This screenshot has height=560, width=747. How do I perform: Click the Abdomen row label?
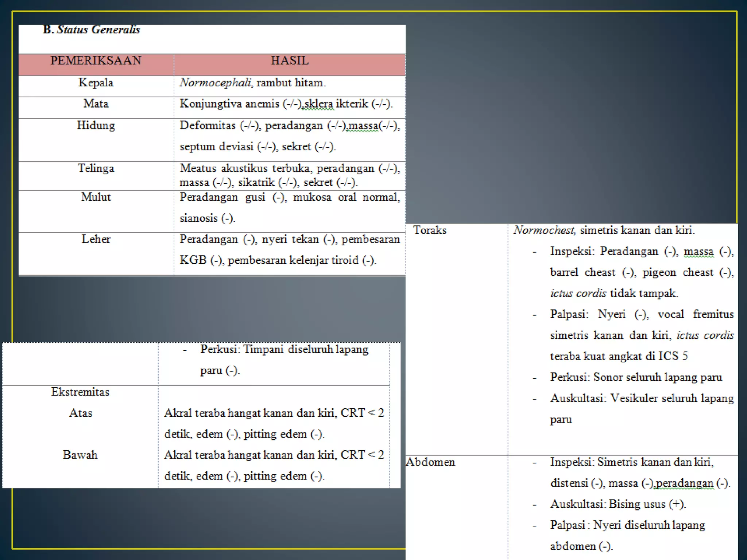click(x=430, y=462)
